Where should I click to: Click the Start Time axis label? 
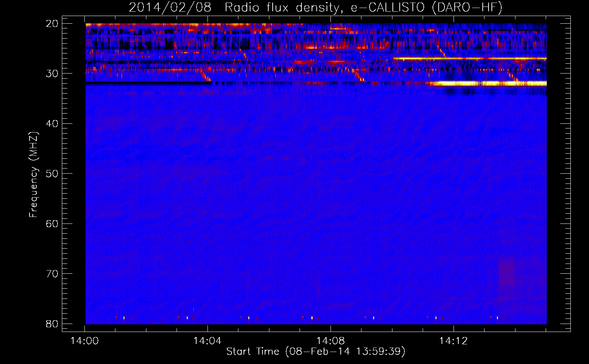316,352
